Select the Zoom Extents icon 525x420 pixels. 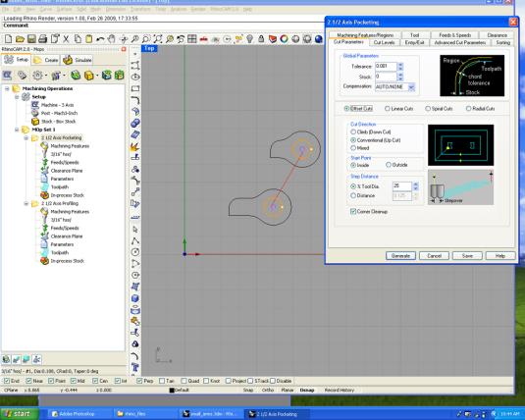(158, 39)
